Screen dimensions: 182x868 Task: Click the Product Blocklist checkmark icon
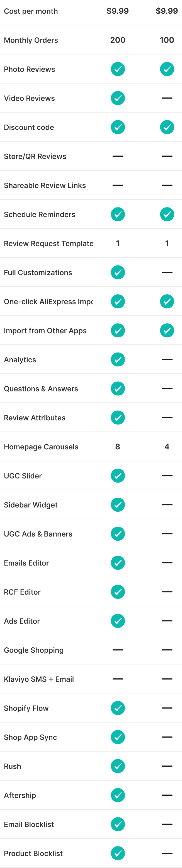point(118,853)
